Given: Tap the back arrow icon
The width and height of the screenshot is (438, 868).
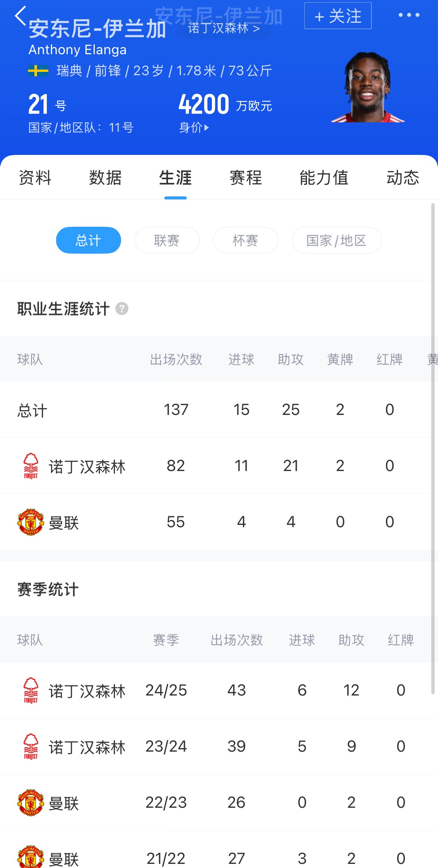Looking at the screenshot, I should click(x=21, y=16).
